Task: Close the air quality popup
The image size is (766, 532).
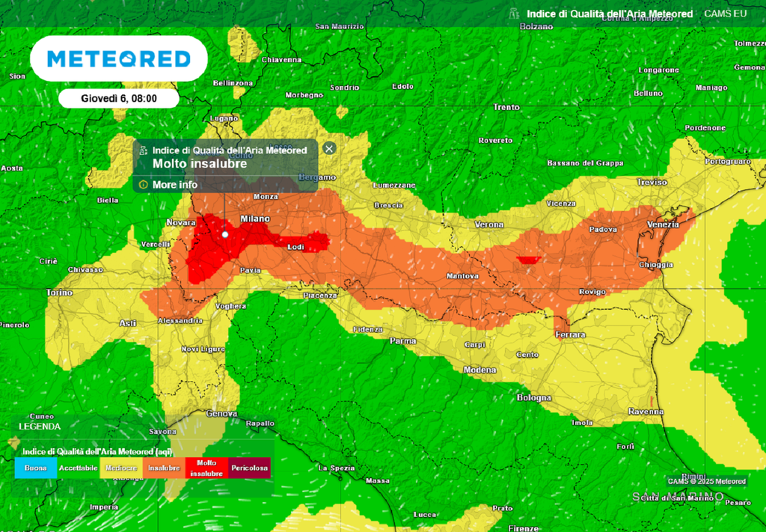Action: (x=329, y=148)
